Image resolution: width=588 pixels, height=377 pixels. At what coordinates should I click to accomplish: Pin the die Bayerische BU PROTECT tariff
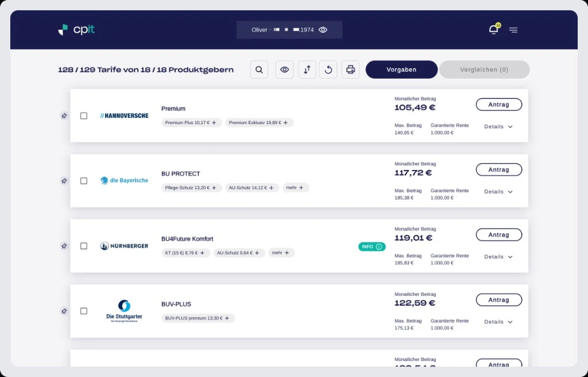(64, 181)
